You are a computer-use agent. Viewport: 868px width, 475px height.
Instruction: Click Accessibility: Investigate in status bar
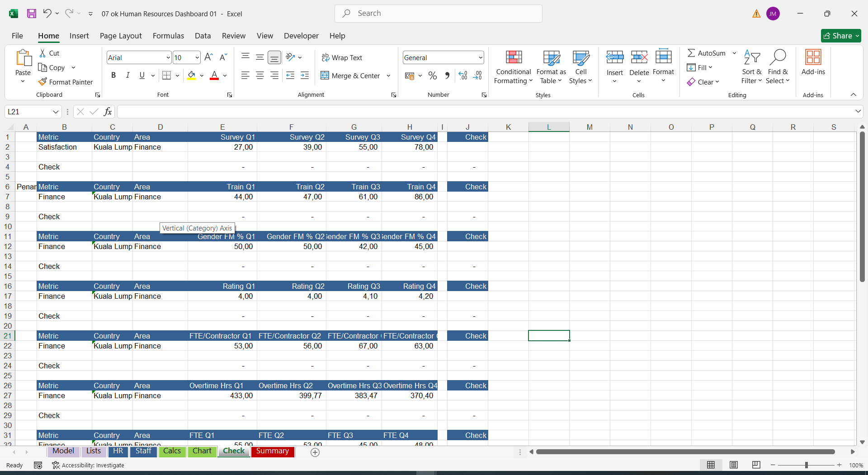[88, 465]
